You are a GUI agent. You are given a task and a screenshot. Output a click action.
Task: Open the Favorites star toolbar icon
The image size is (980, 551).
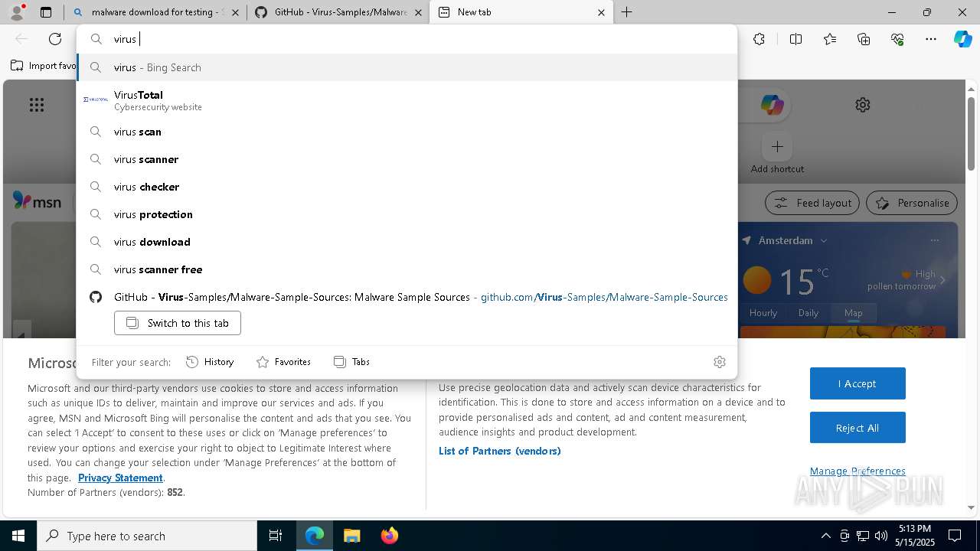[830, 39]
